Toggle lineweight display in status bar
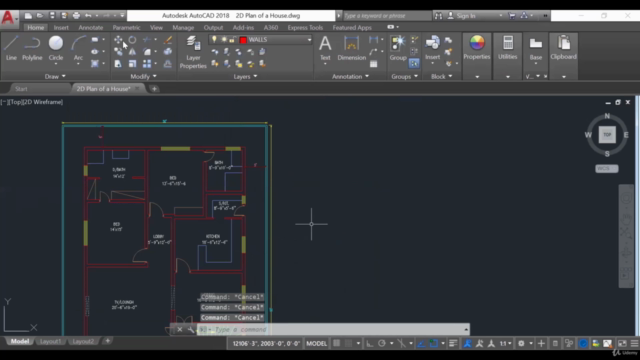 tap(453, 343)
